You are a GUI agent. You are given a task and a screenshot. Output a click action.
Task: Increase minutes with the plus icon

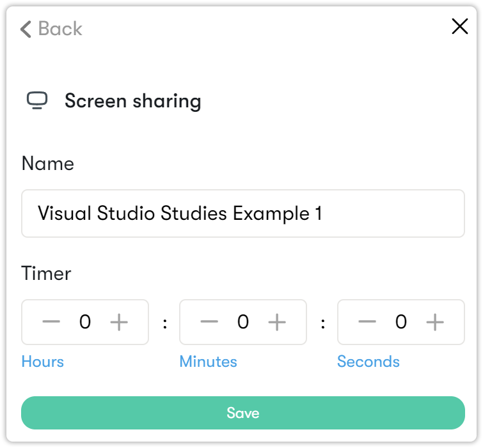click(276, 322)
